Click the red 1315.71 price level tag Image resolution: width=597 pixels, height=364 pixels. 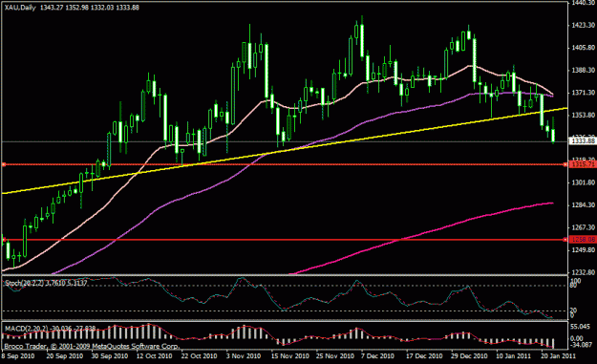pyautogui.click(x=582, y=164)
